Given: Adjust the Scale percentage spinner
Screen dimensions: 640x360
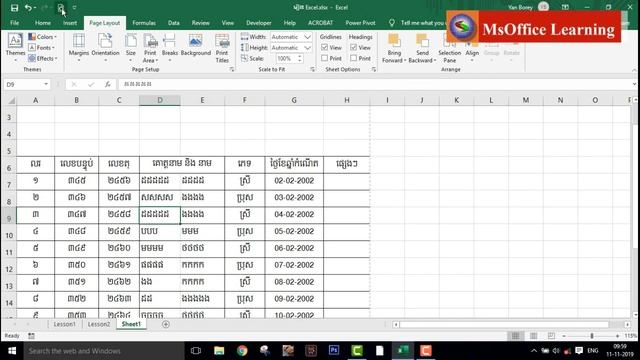Looking at the screenshot, I should click(300, 58).
